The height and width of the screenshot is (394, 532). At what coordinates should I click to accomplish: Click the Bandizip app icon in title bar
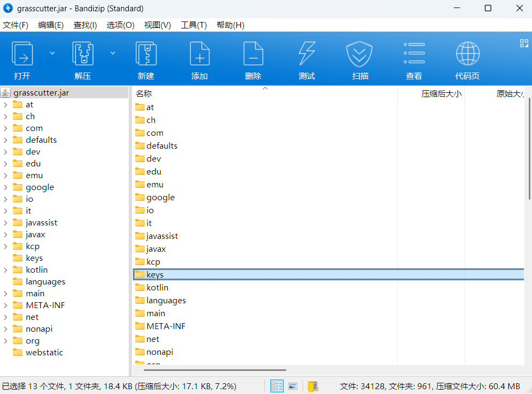coord(8,8)
